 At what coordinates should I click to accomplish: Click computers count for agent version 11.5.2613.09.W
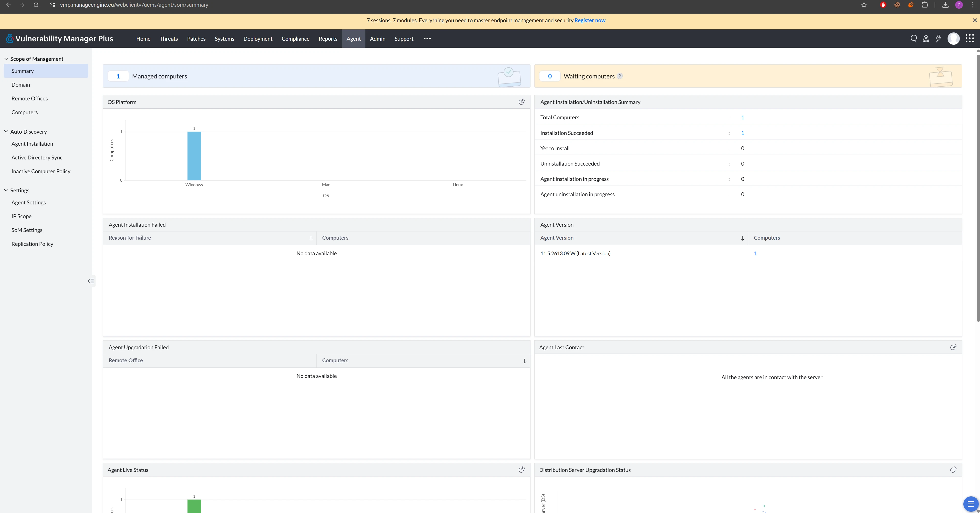pos(755,253)
